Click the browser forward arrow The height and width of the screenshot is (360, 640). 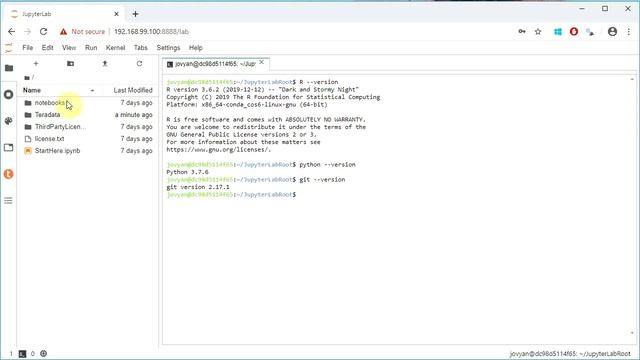coord(27,31)
